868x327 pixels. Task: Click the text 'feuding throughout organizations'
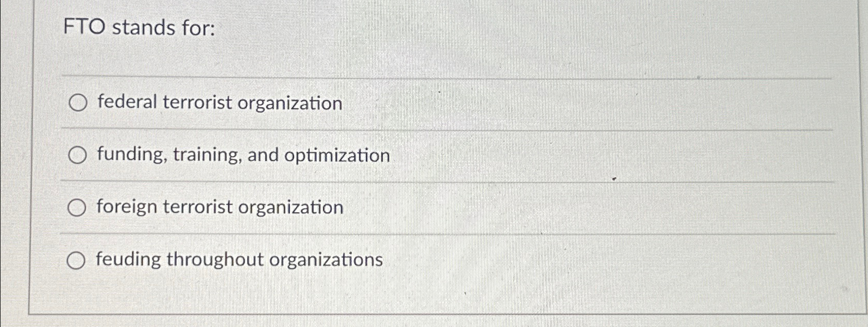click(239, 260)
